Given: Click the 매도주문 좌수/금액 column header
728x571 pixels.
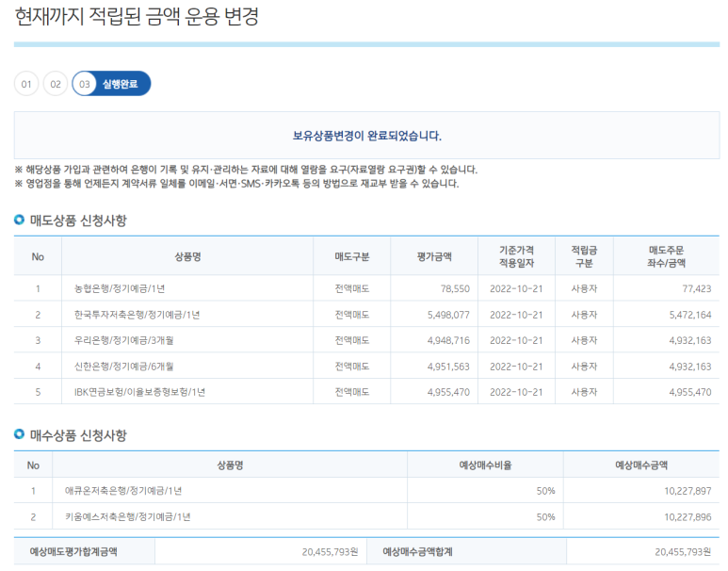Looking at the screenshot, I should click(666, 256).
